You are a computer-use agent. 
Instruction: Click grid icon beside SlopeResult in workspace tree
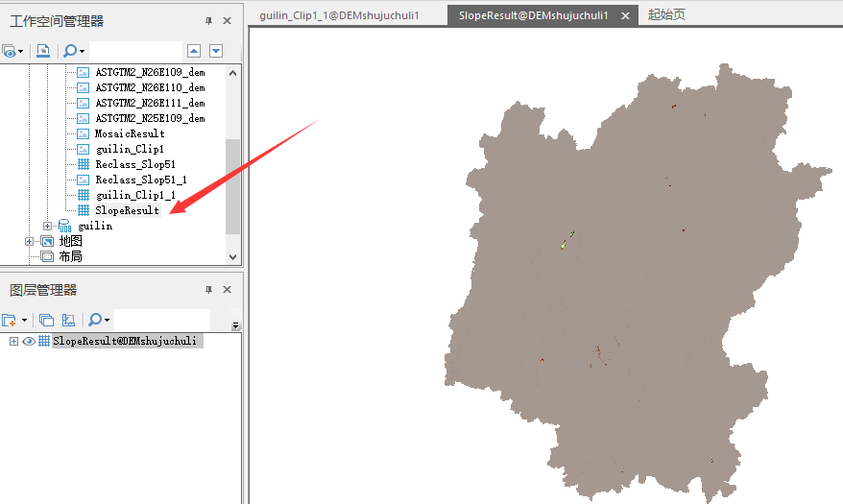point(84,210)
